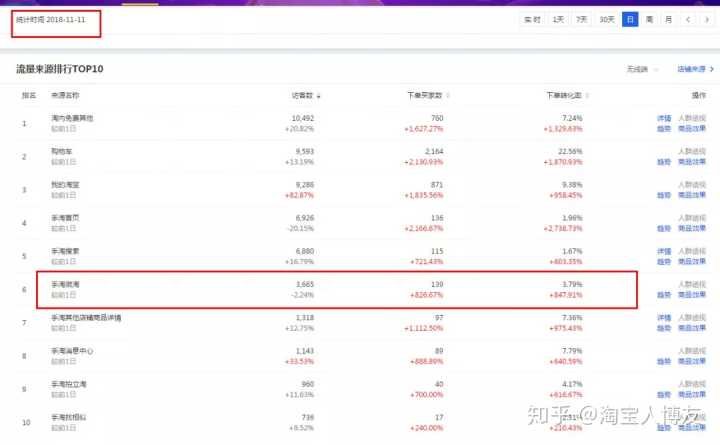Click 趋势 in the 手淘微淘 row
Viewport: 720px width, 445px height.
click(663, 295)
